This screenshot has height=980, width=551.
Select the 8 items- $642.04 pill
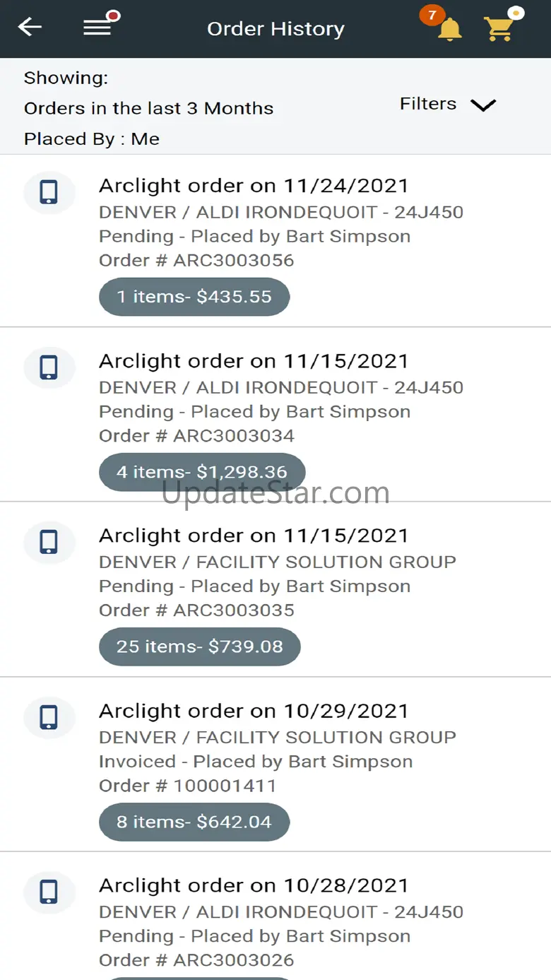[x=194, y=822]
